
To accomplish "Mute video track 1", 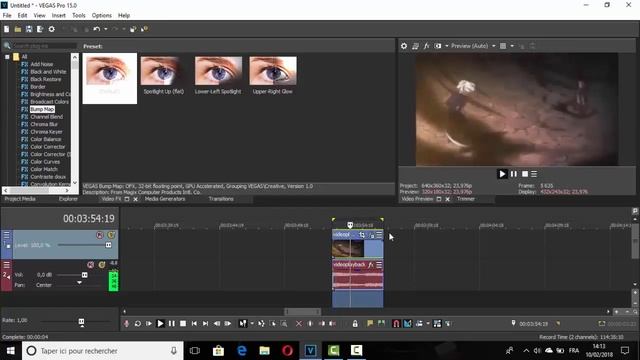I will click(x=100, y=235).
